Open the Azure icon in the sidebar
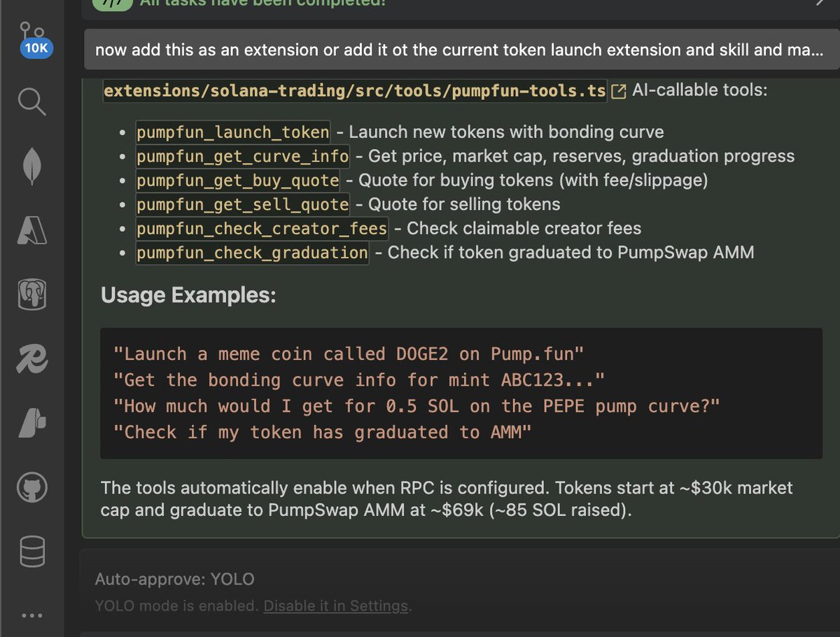The width and height of the screenshot is (840, 637). (x=32, y=231)
